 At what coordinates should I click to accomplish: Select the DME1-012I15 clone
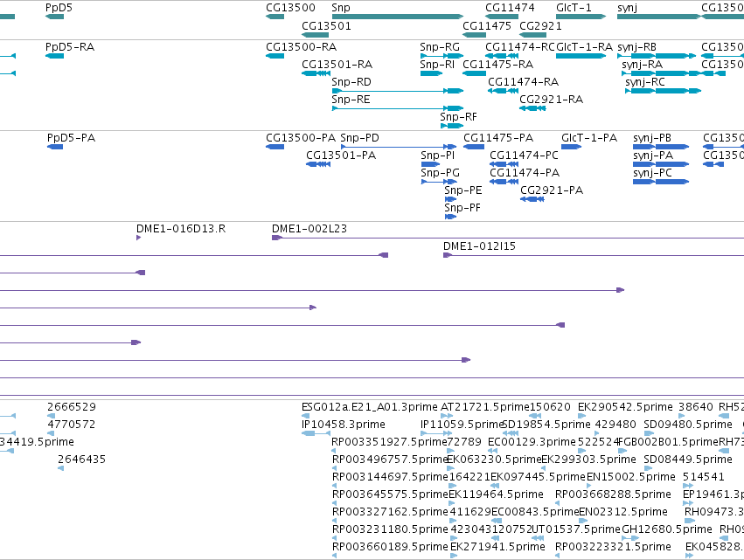(x=594, y=255)
